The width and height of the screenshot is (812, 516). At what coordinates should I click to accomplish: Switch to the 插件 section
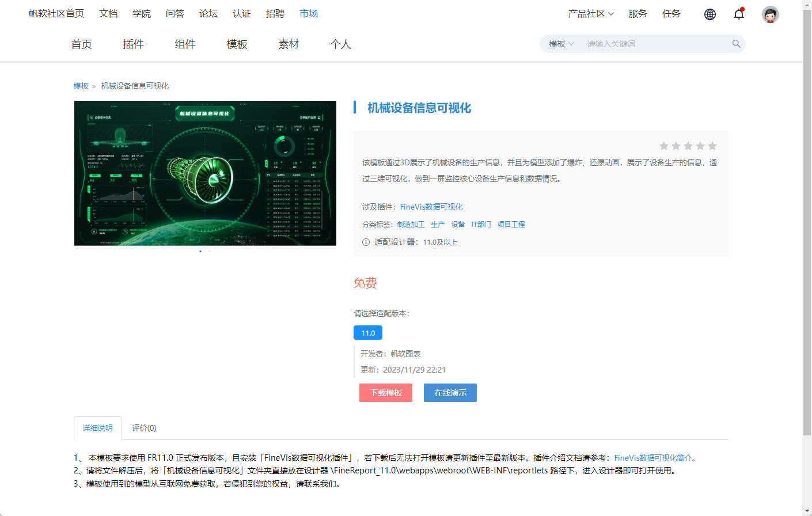point(133,44)
